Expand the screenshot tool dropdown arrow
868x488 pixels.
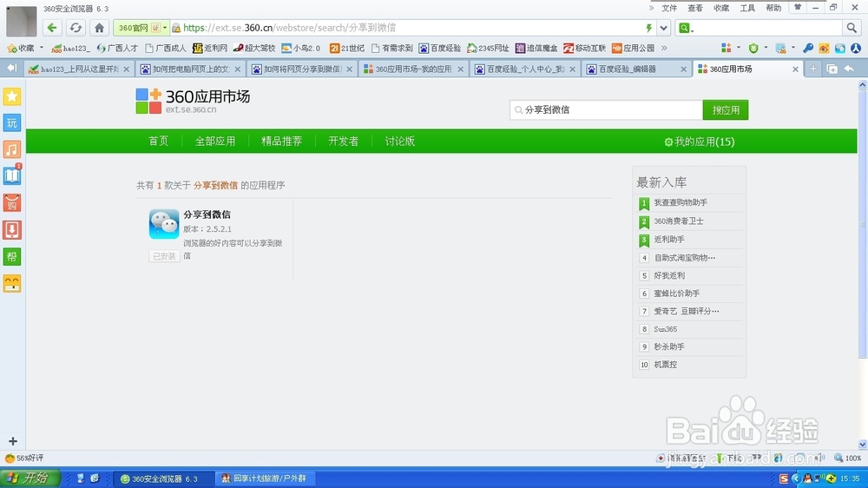[x=792, y=48]
